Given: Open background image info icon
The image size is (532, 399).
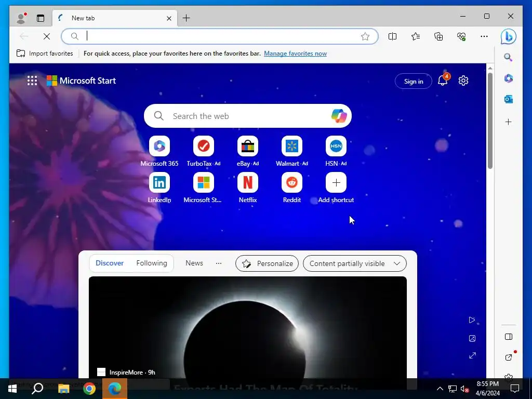Looking at the screenshot, I should click(472, 338).
